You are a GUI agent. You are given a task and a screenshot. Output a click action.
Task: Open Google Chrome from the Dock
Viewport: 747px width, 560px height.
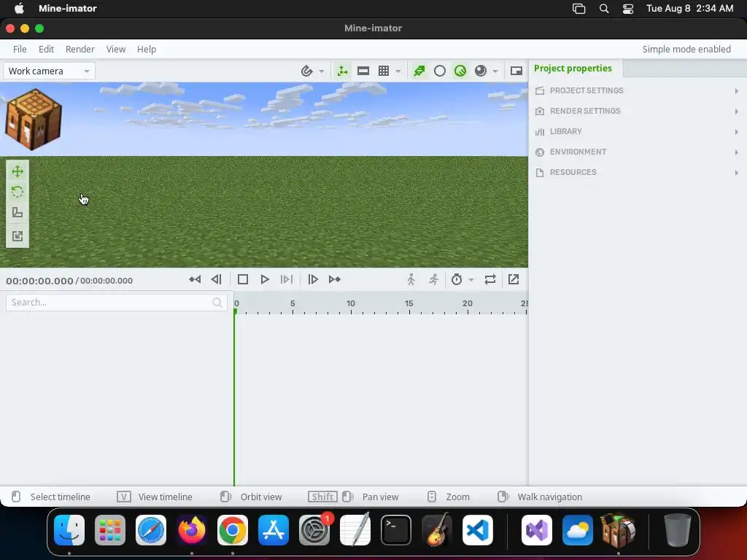click(233, 530)
